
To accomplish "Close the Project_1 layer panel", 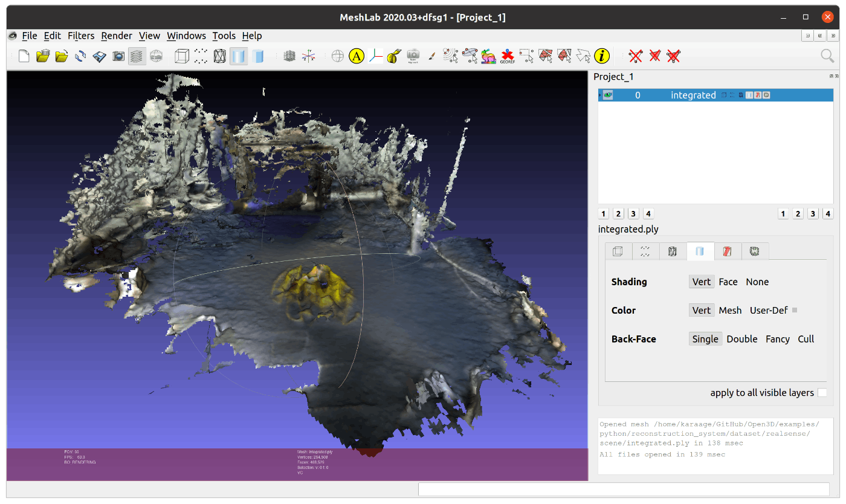I will click(x=837, y=76).
